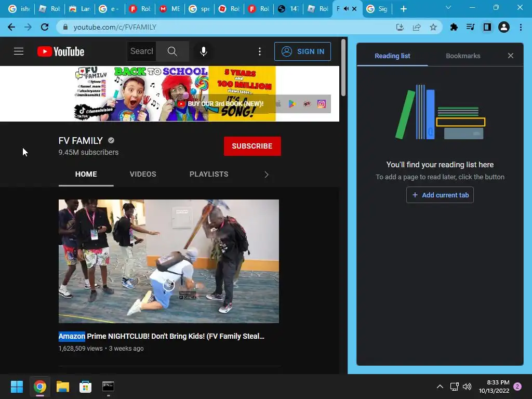
Task: Open the Instagram link in channel banner
Action: 322,104
